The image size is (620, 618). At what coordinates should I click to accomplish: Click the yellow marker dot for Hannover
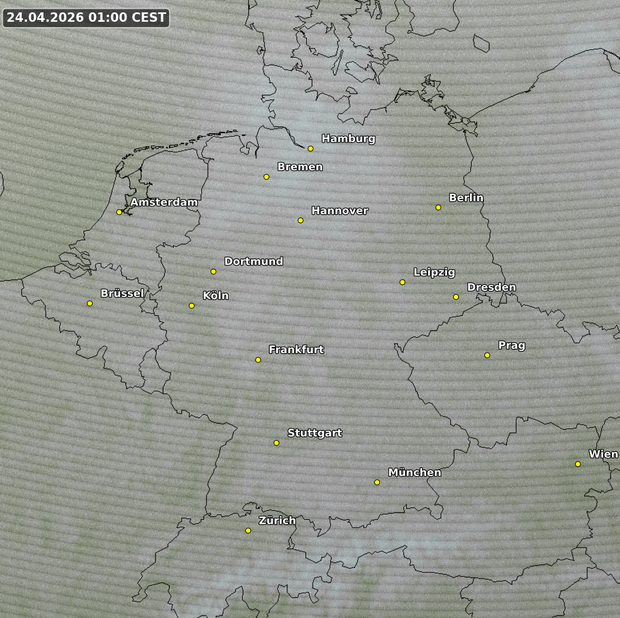(x=300, y=220)
